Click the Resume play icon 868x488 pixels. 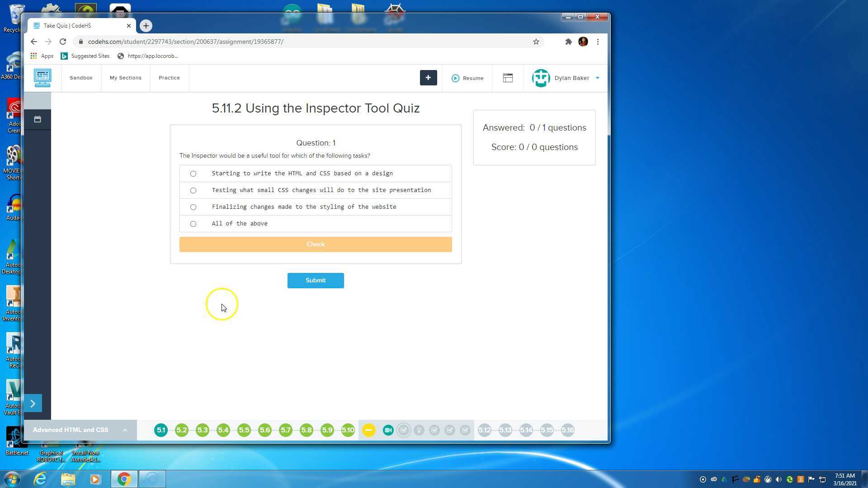tap(455, 78)
